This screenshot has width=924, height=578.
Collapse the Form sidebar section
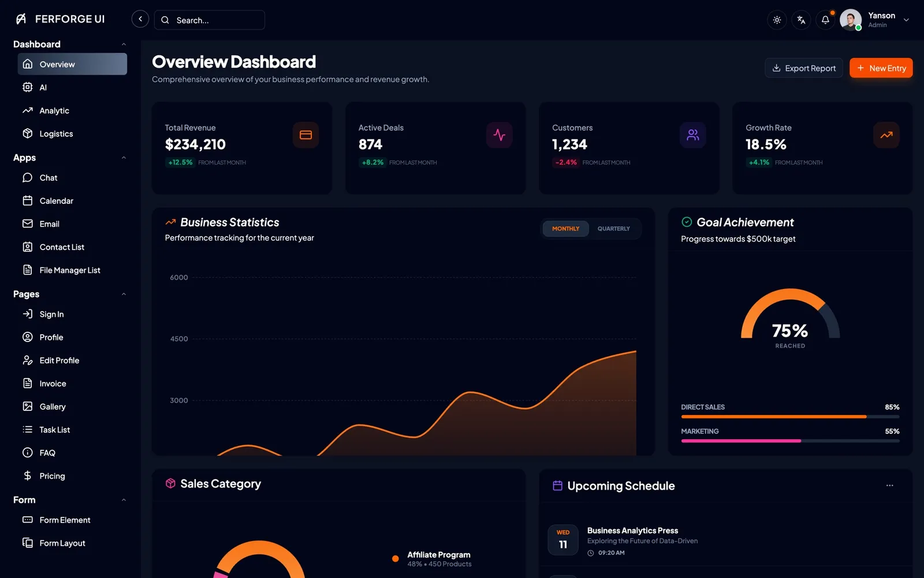coord(124,500)
